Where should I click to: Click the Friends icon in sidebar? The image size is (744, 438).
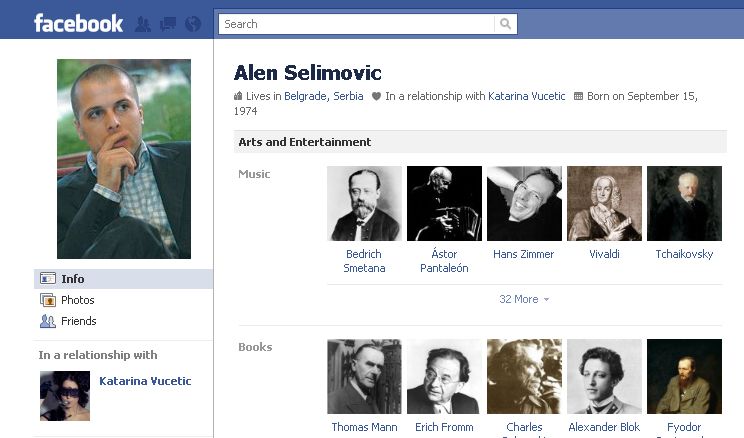click(x=47, y=321)
